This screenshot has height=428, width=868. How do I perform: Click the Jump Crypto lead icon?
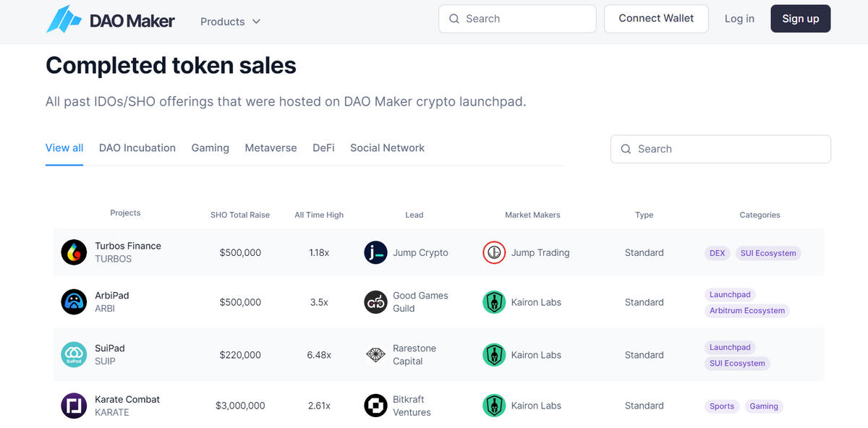[x=375, y=252]
